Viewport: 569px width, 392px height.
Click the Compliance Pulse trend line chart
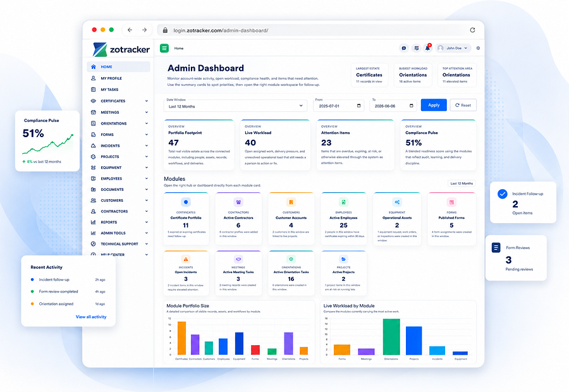coord(47,144)
